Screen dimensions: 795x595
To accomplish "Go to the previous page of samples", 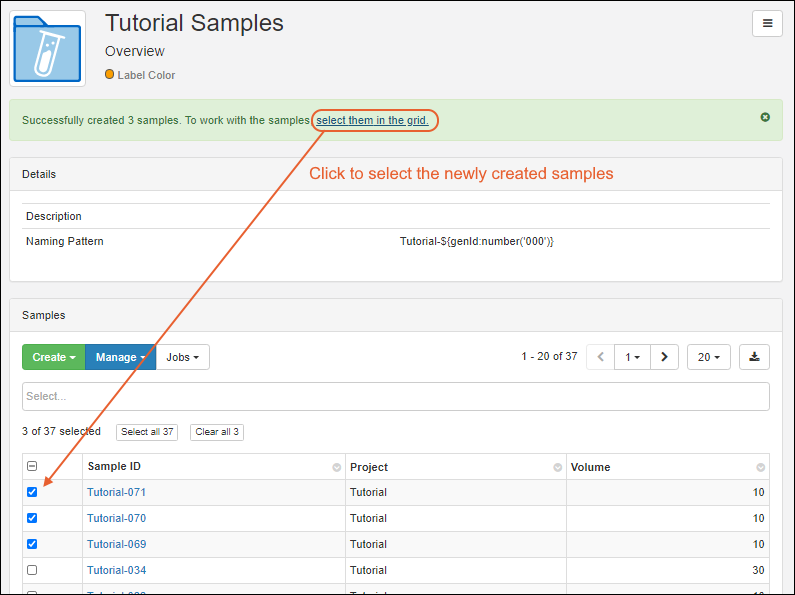I will click(x=601, y=357).
